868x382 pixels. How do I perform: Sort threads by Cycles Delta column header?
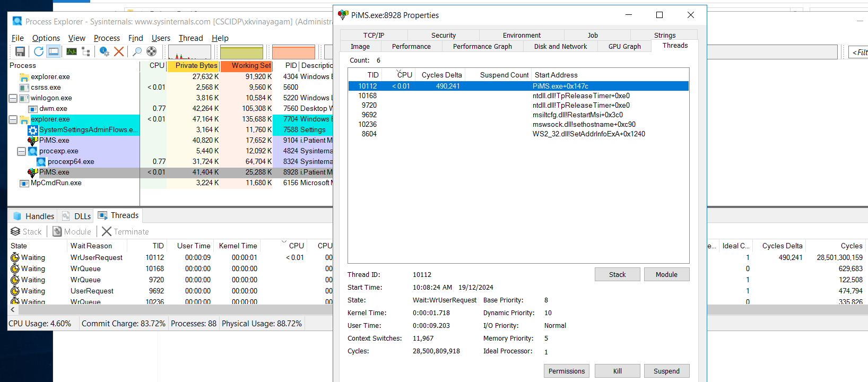point(441,75)
